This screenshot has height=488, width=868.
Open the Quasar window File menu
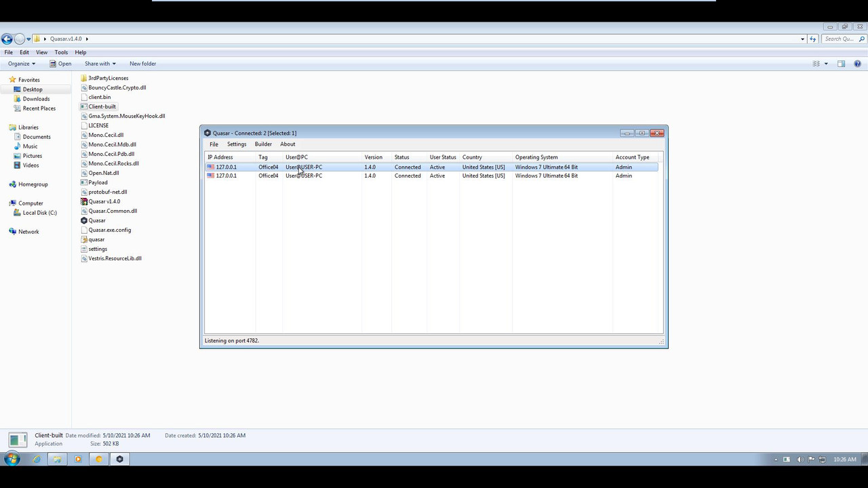(x=214, y=144)
